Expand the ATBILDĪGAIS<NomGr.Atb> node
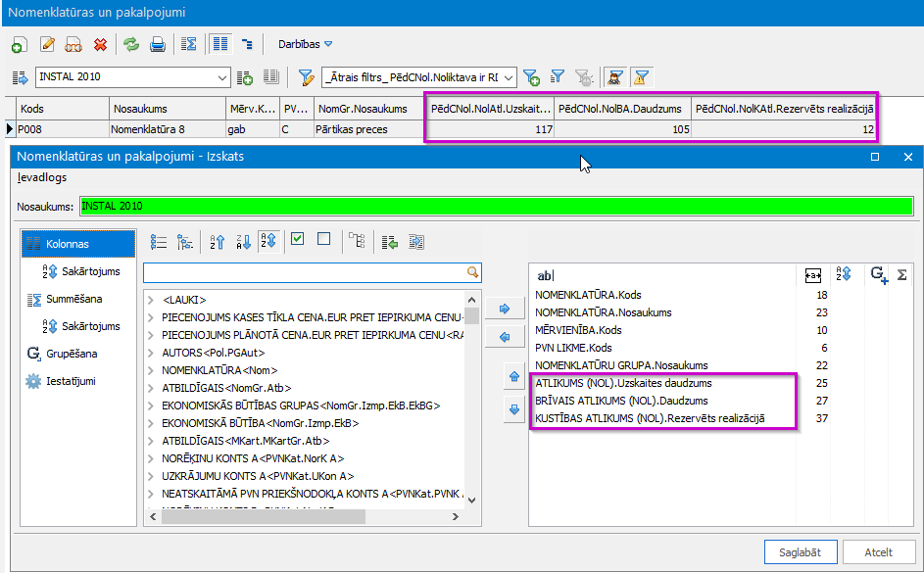The image size is (924, 573). [151, 388]
